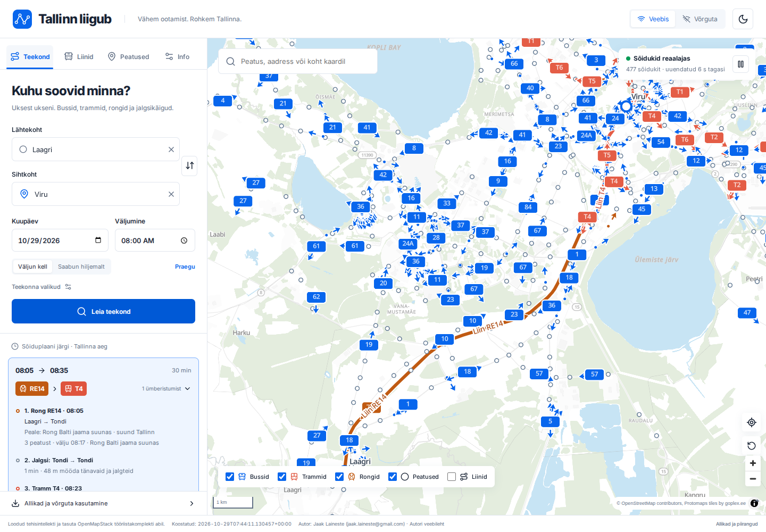Reset map rotation

(752, 446)
